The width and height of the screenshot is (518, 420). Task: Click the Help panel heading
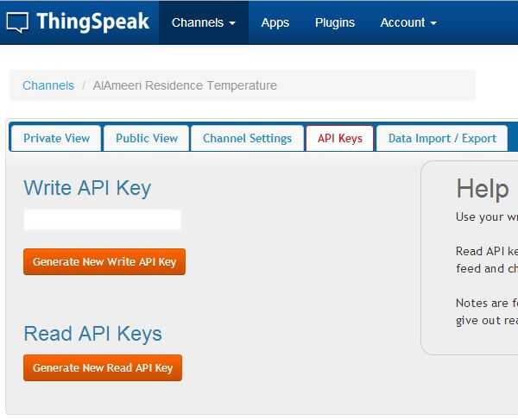[x=482, y=189]
